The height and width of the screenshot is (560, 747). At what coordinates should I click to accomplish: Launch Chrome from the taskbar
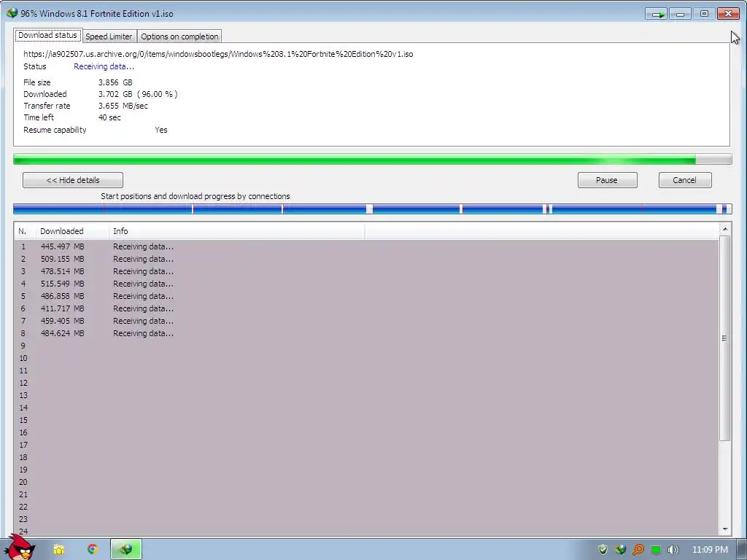[x=92, y=549]
